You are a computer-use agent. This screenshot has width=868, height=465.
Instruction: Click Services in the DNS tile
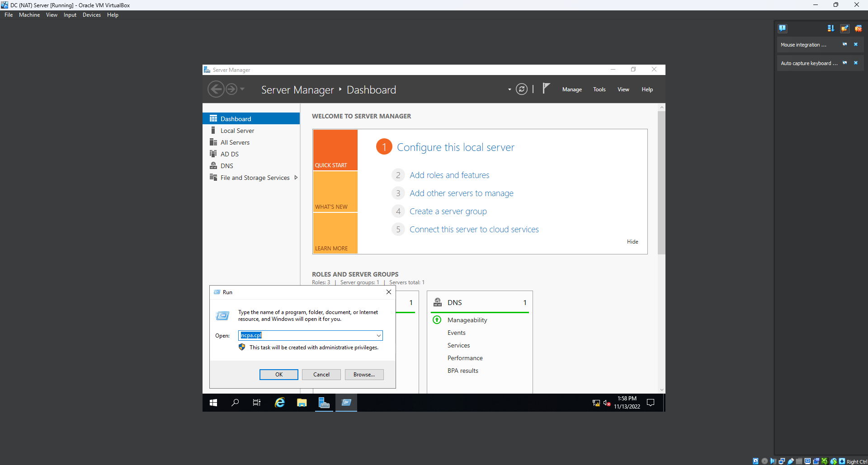pyautogui.click(x=458, y=345)
